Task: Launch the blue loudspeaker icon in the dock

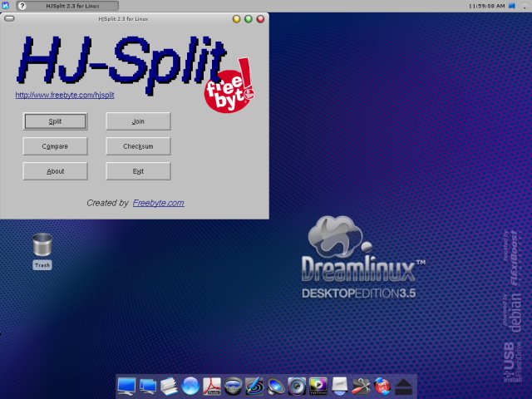Action: click(275, 387)
